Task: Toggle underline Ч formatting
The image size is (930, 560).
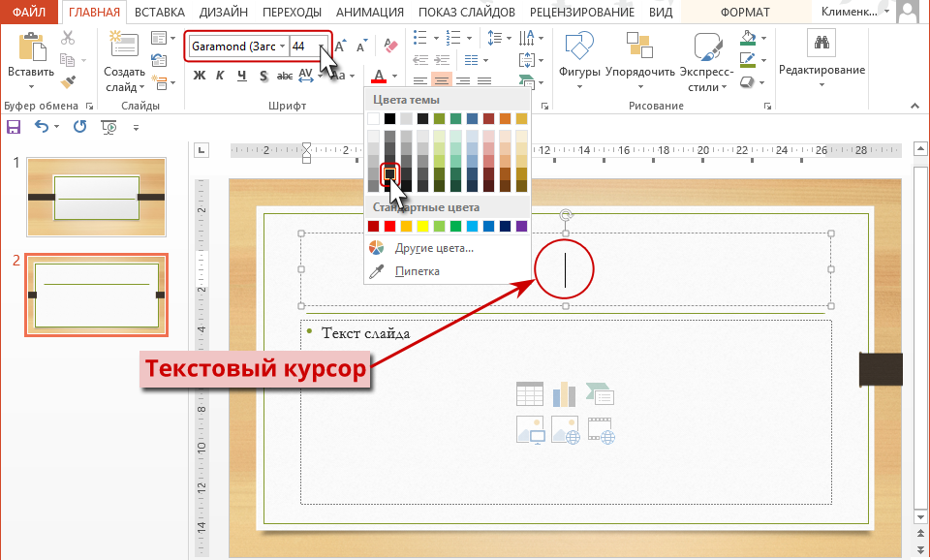Action: pos(241,76)
